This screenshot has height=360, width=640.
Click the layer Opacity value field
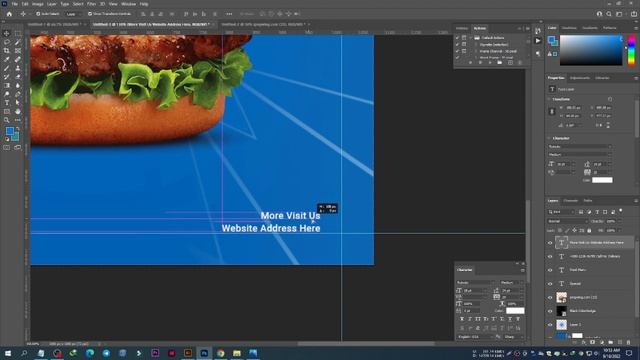point(611,221)
